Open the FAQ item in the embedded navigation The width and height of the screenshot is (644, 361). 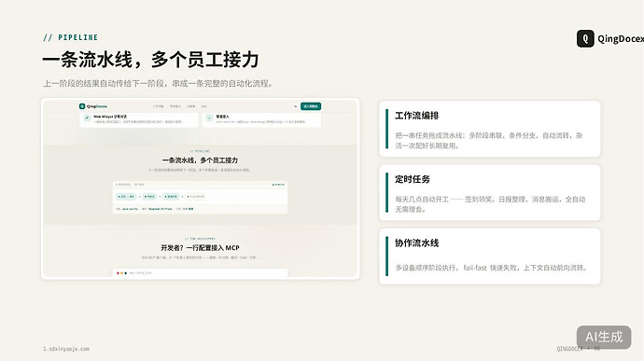click(x=203, y=106)
